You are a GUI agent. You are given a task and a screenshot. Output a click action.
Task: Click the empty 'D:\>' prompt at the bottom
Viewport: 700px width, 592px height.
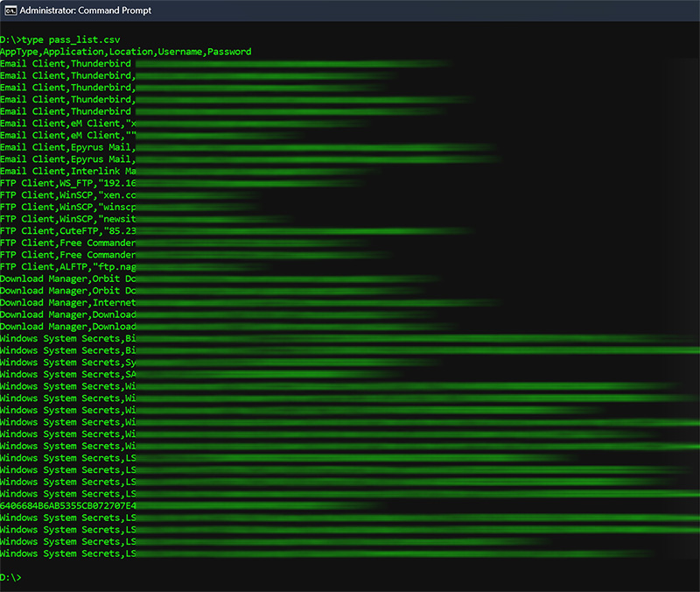(x=10, y=577)
